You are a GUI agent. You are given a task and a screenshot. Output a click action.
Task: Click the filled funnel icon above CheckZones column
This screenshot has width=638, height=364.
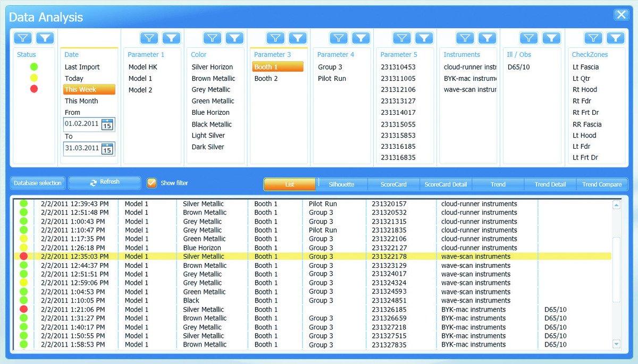pyautogui.click(x=615, y=38)
